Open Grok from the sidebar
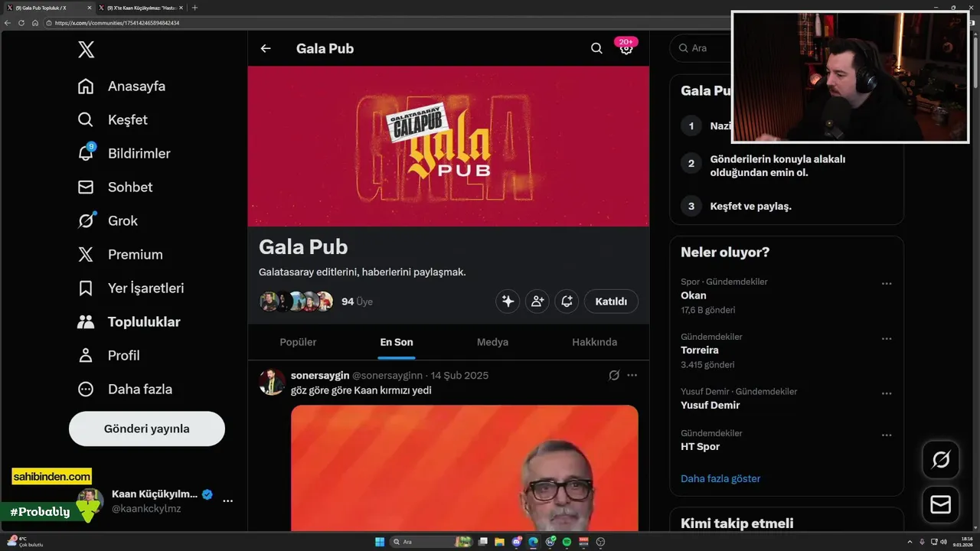 coord(108,221)
